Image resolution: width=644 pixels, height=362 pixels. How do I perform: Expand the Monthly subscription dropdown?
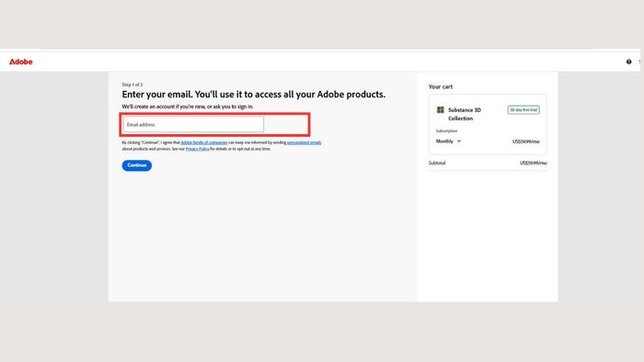[449, 141]
